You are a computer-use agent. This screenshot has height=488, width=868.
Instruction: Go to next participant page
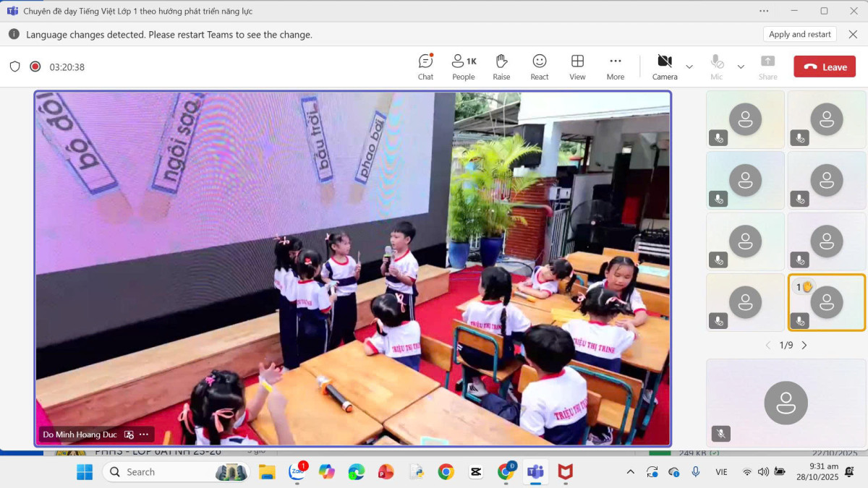click(x=804, y=346)
